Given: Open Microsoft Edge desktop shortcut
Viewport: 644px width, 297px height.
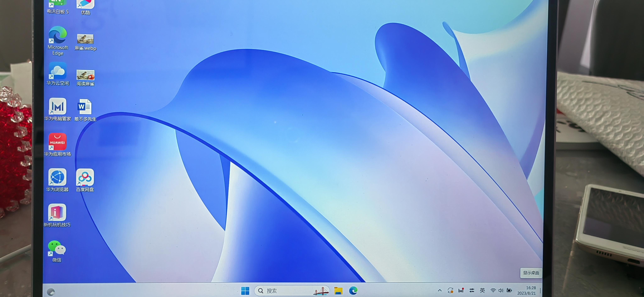Looking at the screenshot, I should (x=58, y=35).
